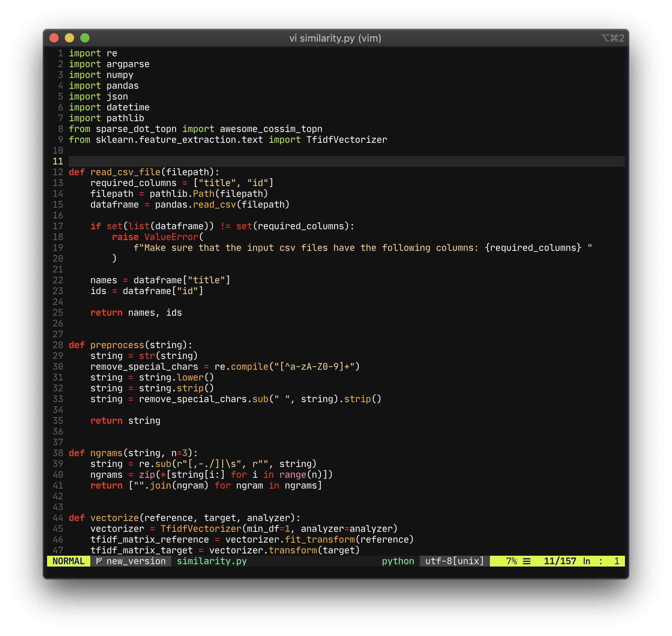Click the ⌥⌘2 indicator in the title bar
This screenshot has width=672, height=636.
(x=613, y=38)
